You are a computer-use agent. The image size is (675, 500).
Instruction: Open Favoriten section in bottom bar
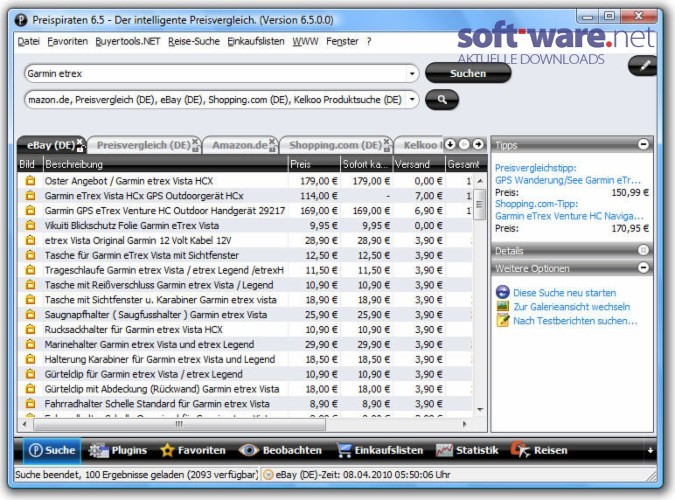coord(192,450)
